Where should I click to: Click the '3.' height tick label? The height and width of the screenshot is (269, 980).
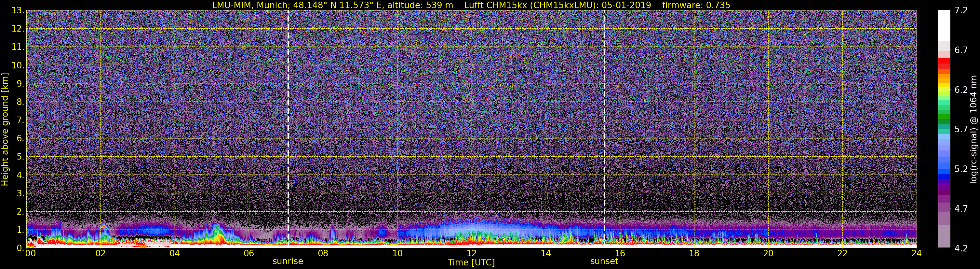point(20,193)
